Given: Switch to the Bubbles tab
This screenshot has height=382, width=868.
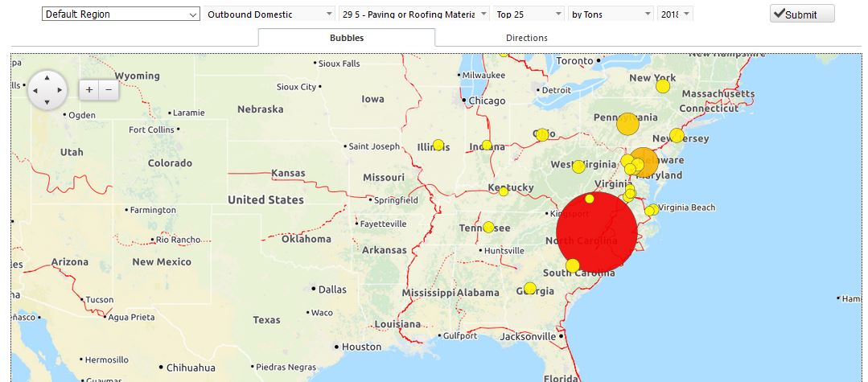Looking at the screenshot, I should 347,38.
